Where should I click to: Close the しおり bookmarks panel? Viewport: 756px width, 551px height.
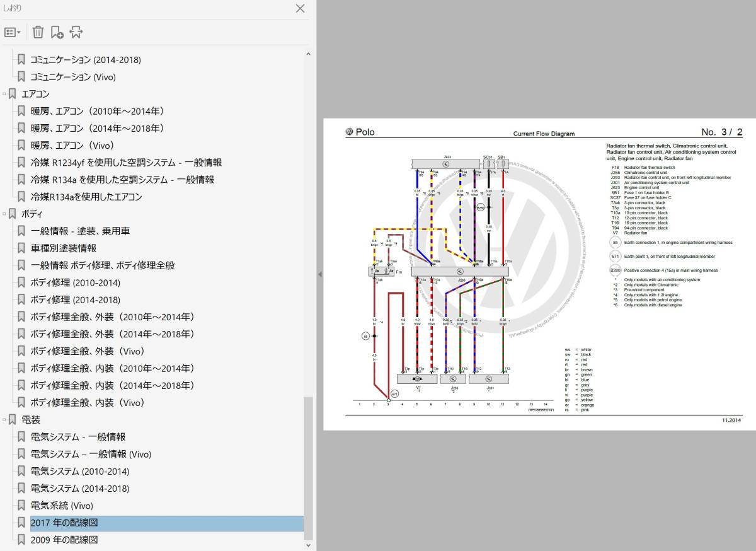coord(301,8)
